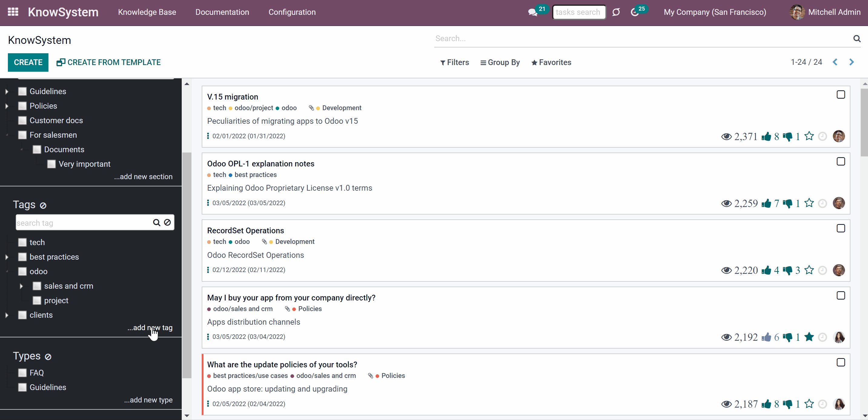The width and height of the screenshot is (868, 420).
Task: Clear Types selection icon beside Types heading
Action: click(x=48, y=357)
